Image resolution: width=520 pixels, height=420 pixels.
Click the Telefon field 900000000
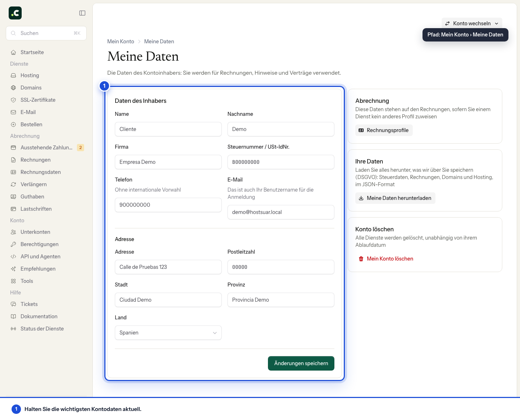(x=168, y=205)
